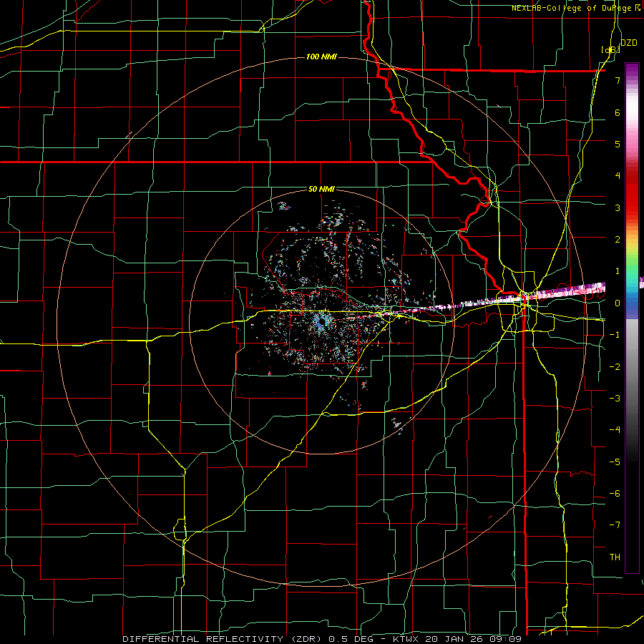Click the -1 dB value on color scale
Viewport: 644px width, 644px height.
coord(615,335)
